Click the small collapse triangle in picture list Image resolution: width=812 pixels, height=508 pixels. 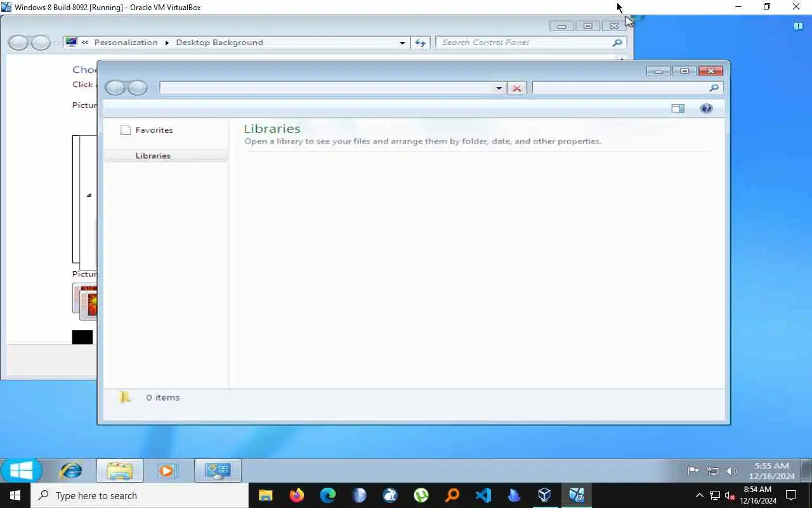pos(89,195)
